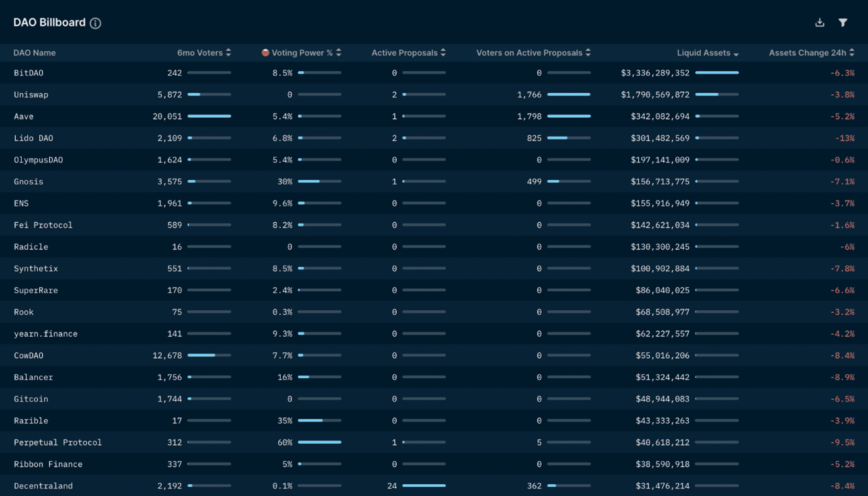Select the Synthetix DAO name
The width and height of the screenshot is (868, 496).
click(36, 269)
